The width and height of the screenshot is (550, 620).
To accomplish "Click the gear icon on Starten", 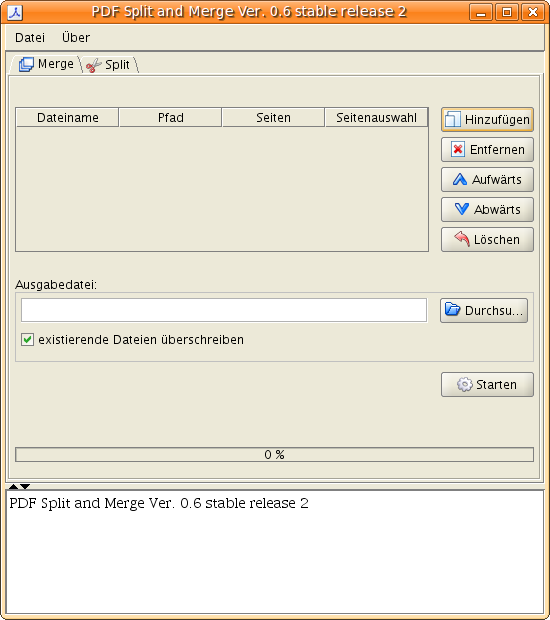I will click(465, 384).
